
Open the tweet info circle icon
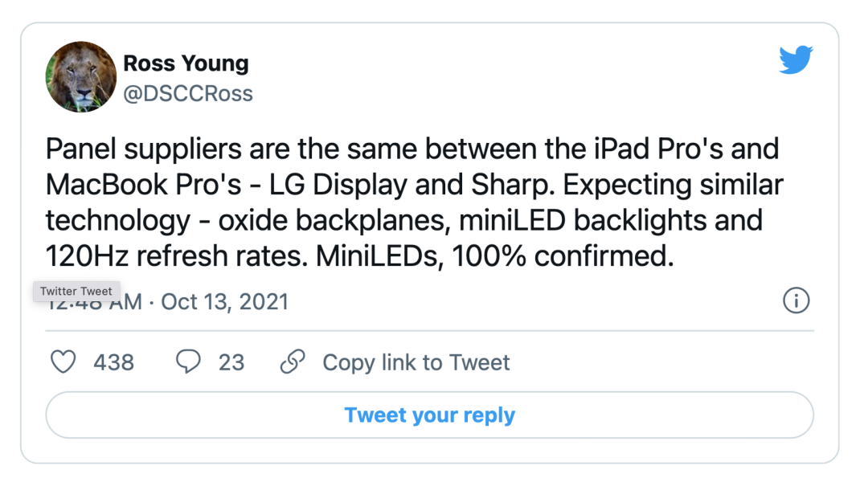[x=796, y=301]
